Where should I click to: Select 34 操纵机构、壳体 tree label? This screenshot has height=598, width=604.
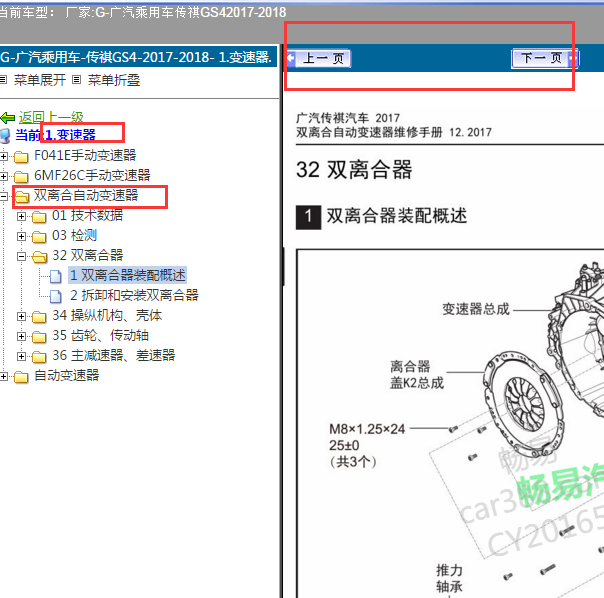point(107,316)
